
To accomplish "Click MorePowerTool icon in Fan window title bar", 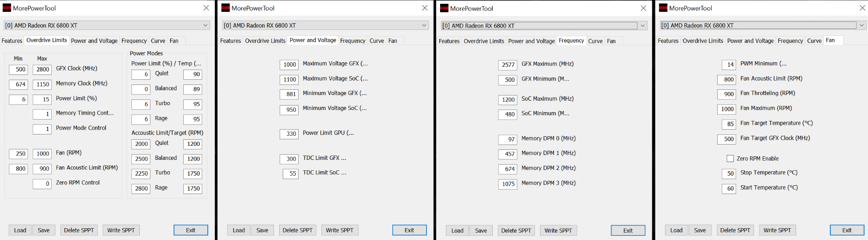I will coord(663,8).
